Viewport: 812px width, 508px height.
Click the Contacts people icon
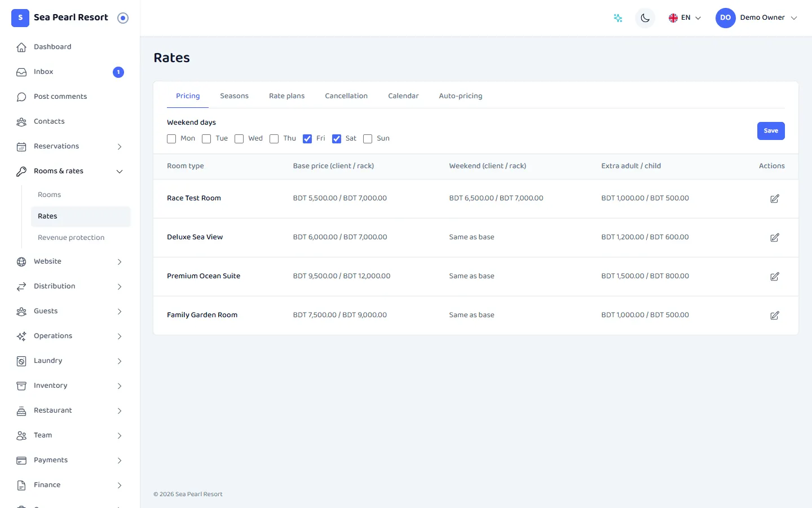[x=21, y=122]
